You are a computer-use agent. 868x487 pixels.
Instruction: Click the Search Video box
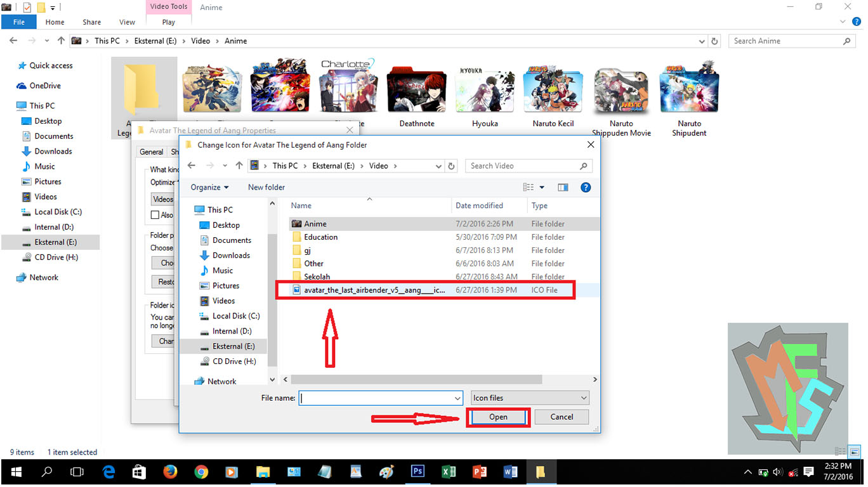pyautogui.click(x=529, y=166)
